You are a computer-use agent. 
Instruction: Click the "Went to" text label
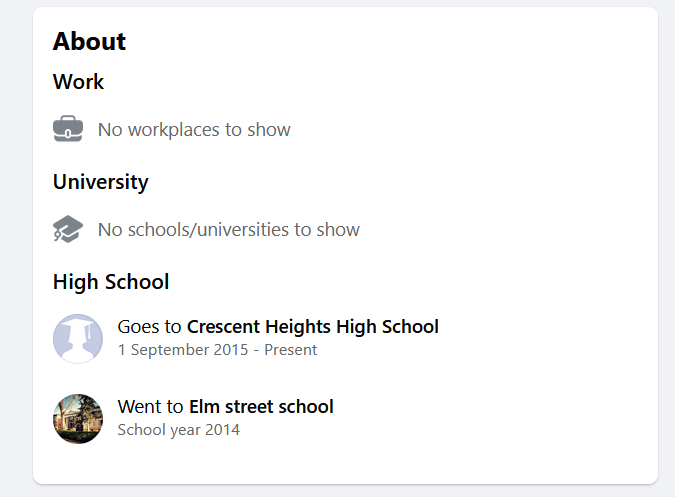pyautogui.click(x=150, y=406)
